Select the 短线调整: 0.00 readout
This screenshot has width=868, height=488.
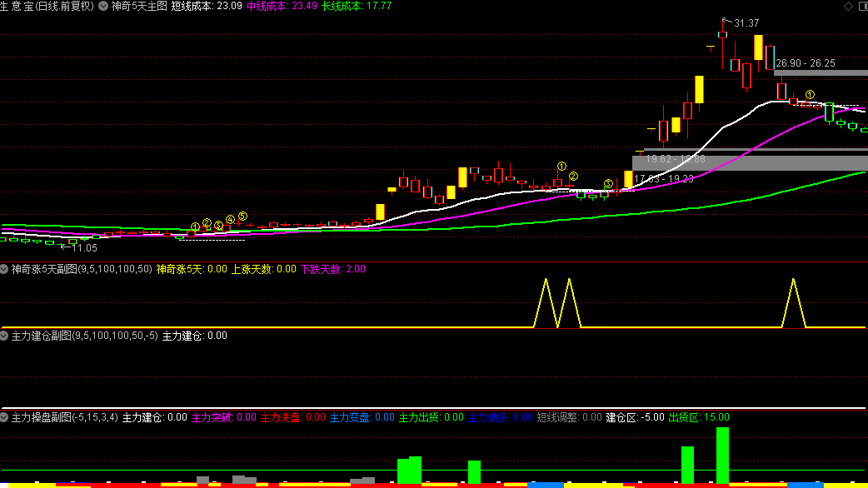pyautogui.click(x=569, y=417)
